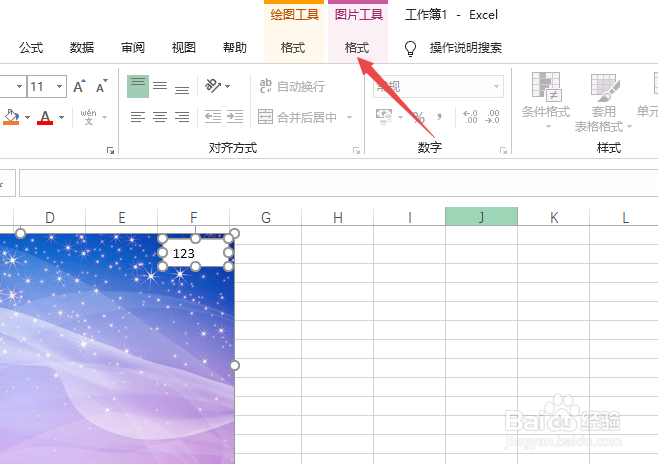Open orientation dropdown arrow

coord(227,86)
